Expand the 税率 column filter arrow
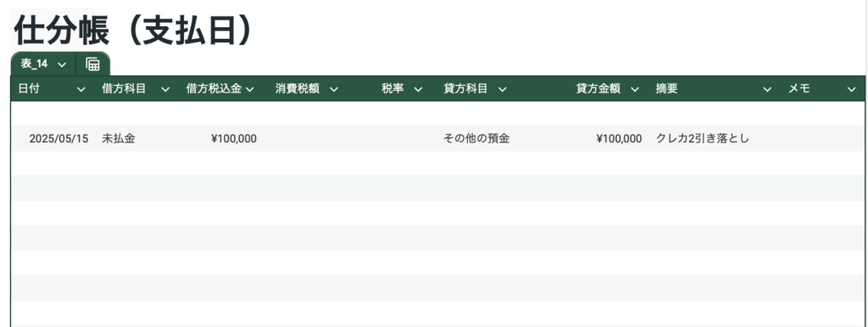The height and width of the screenshot is (327, 868). coord(418,90)
